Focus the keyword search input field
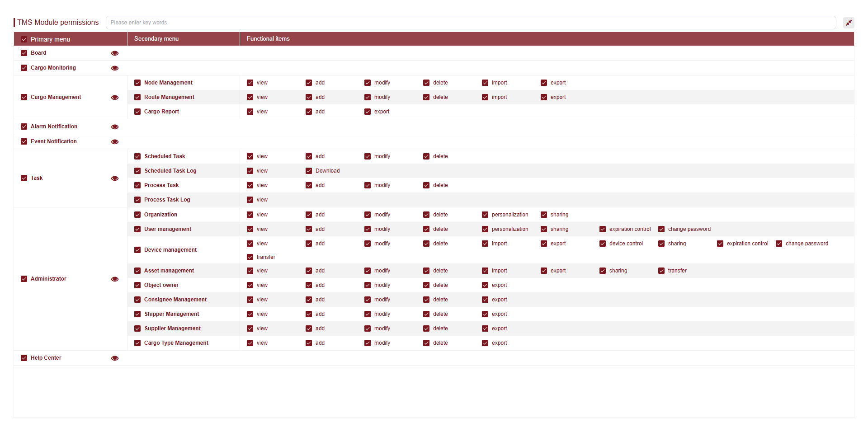Screen dimensions: 868x427 470,23
